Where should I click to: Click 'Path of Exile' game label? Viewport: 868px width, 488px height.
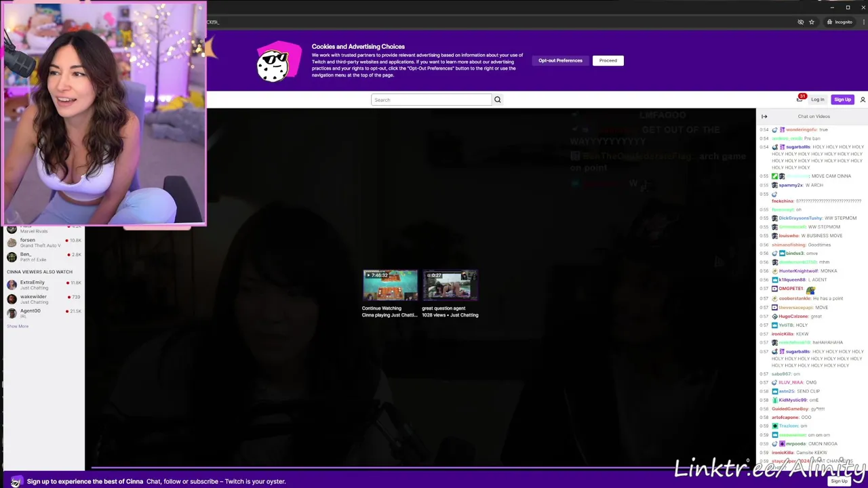tap(33, 260)
